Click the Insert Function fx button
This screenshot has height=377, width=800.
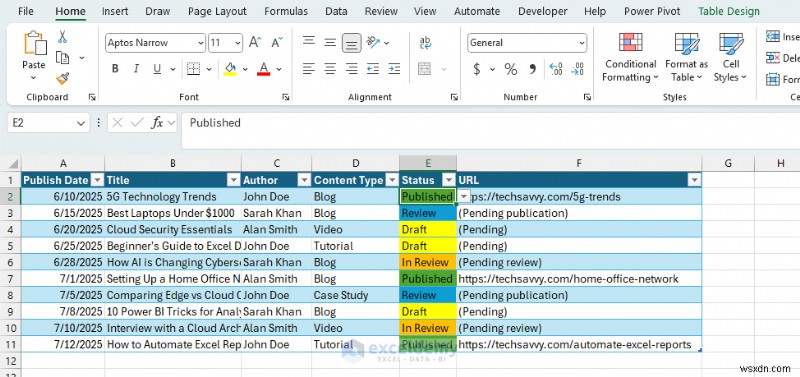click(157, 123)
